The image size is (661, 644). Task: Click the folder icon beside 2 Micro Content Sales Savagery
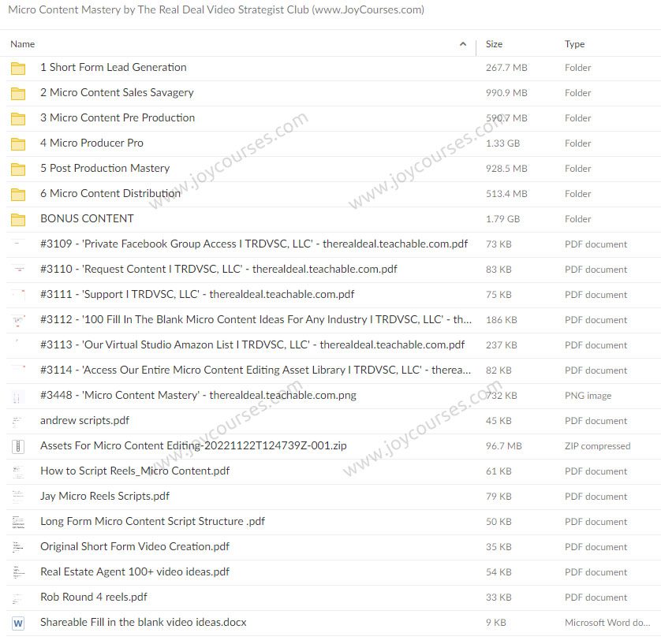pyautogui.click(x=18, y=94)
